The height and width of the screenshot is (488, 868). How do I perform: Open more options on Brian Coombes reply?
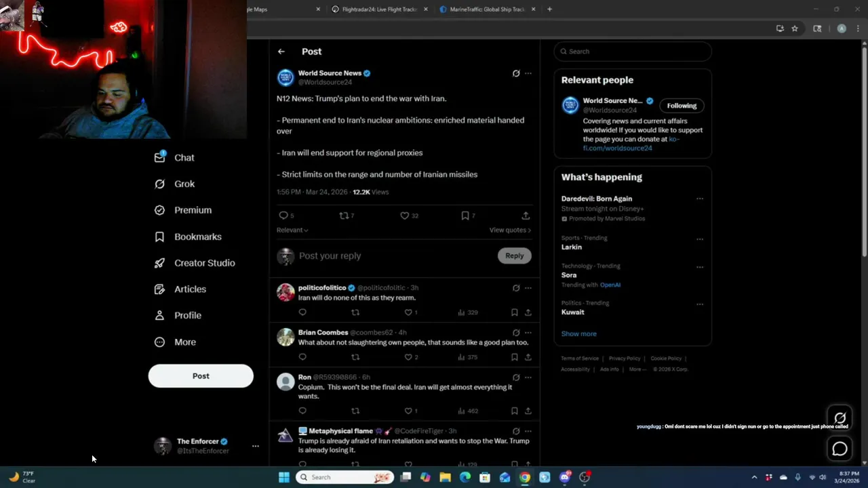(528, 333)
